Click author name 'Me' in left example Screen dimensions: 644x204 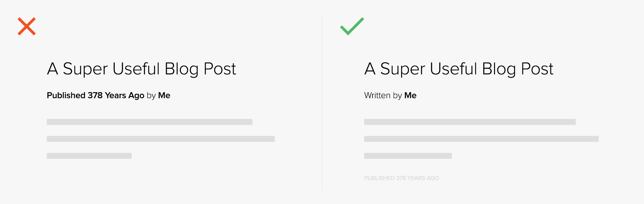pyautogui.click(x=164, y=95)
